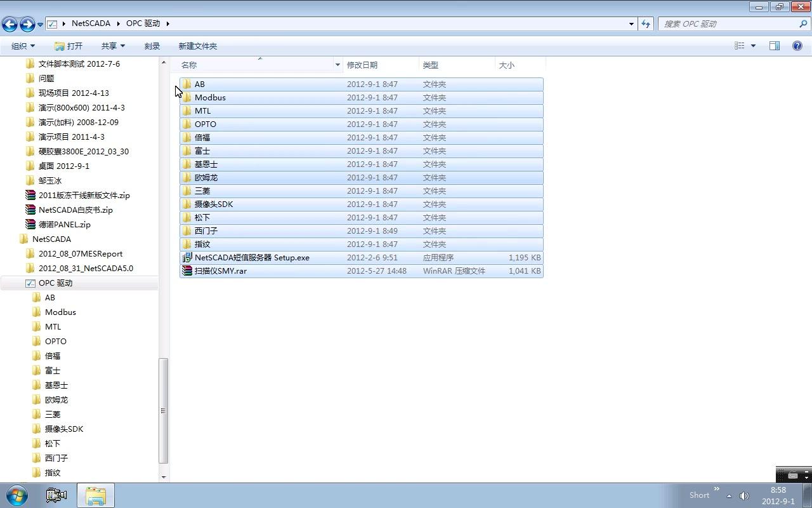Select the OPTO folder icon in file list
The image size is (812, 508).
click(187, 124)
